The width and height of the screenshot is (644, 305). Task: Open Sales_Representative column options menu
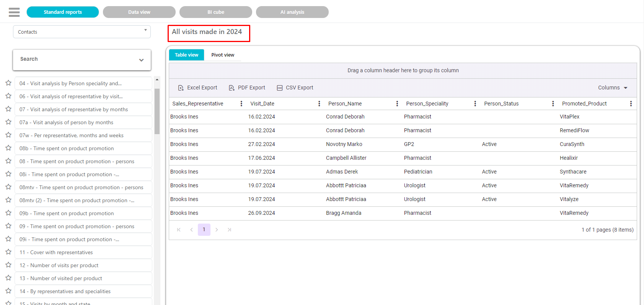coord(241,104)
